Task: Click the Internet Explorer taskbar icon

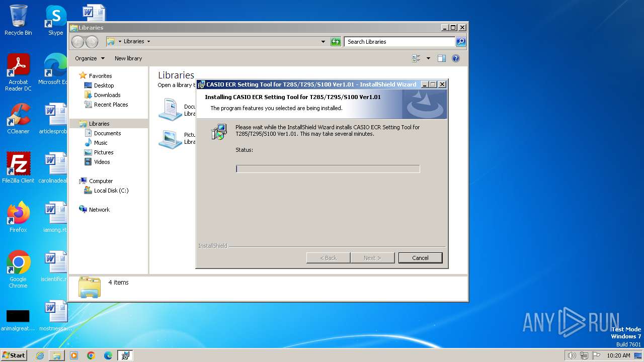Action: pos(40,355)
